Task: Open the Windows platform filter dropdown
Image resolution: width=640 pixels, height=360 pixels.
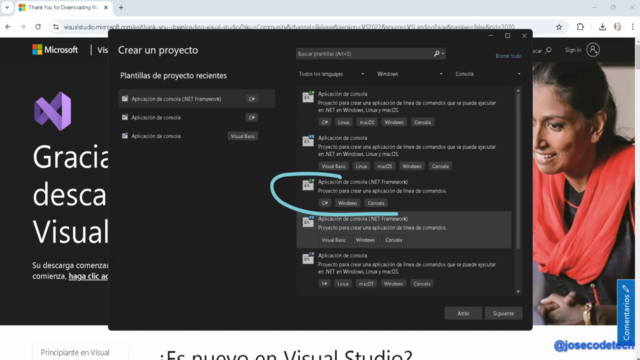Action: pyautogui.click(x=410, y=74)
